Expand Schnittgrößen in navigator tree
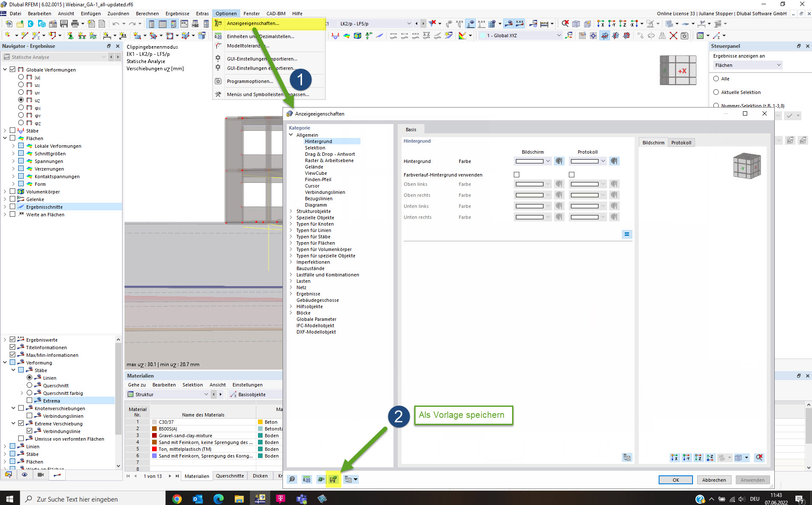This screenshot has height=505, width=812. tap(13, 154)
